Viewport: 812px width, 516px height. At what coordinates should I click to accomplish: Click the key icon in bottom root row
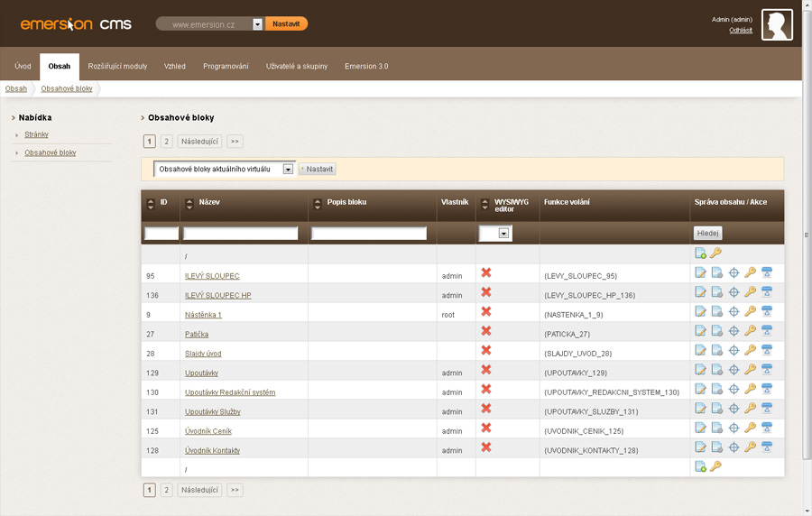[x=715, y=466]
